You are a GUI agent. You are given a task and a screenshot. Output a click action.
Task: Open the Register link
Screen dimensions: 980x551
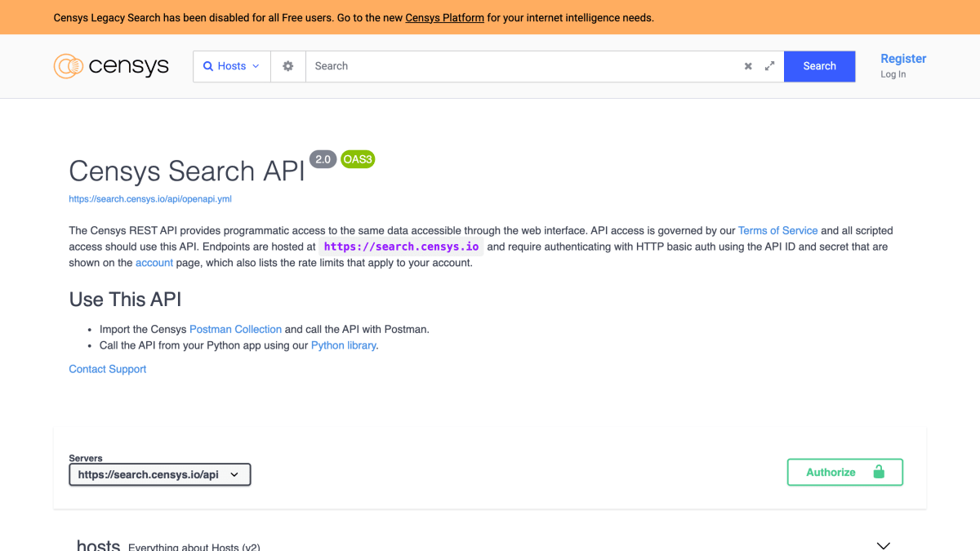click(903, 59)
